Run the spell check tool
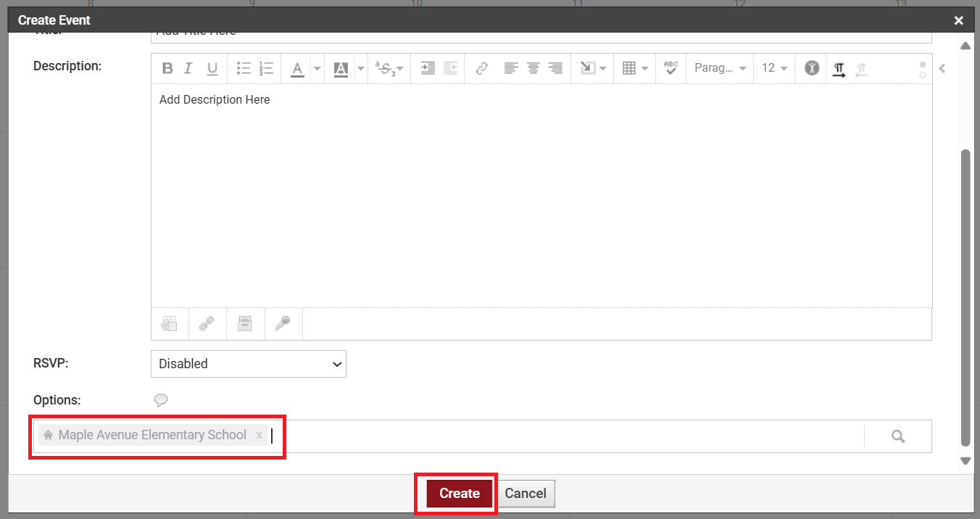Screen dimensions: 980x519 670,68
